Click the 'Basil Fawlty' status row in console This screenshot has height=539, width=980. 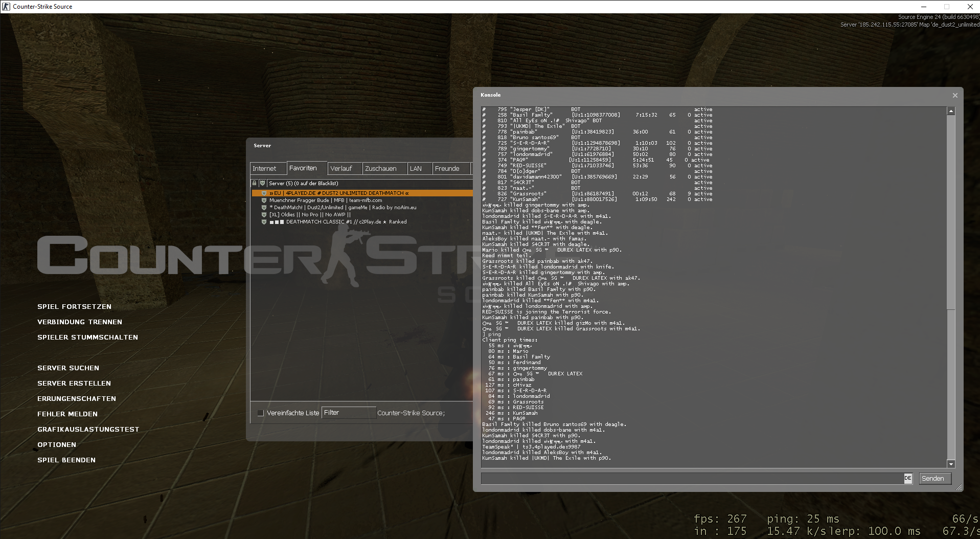point(597,115)
